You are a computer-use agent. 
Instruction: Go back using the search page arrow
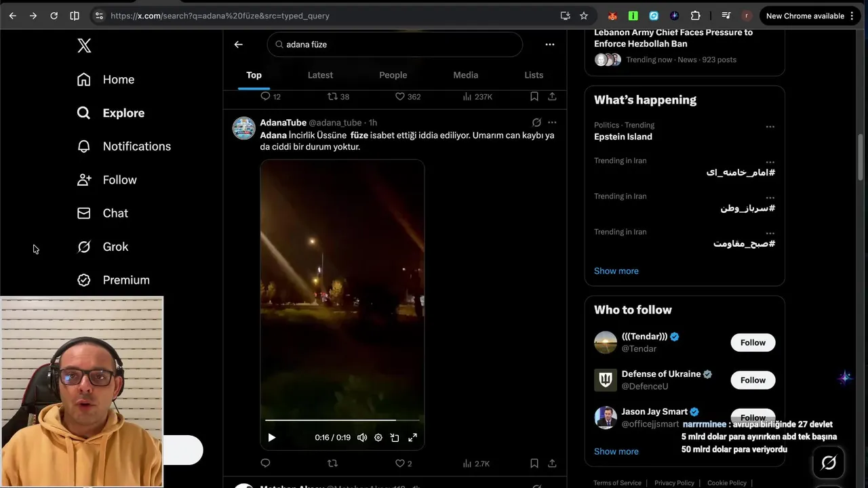coord(238,44)
